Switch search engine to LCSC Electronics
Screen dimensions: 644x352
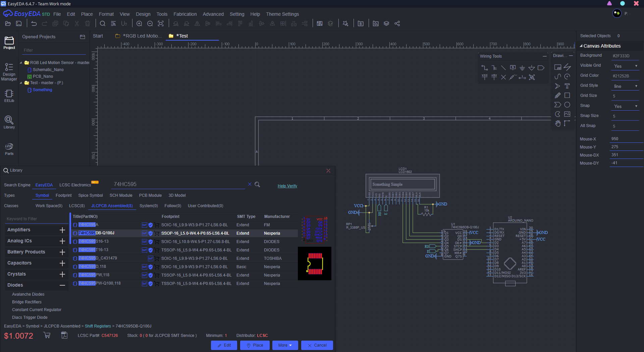click(75, 185)
